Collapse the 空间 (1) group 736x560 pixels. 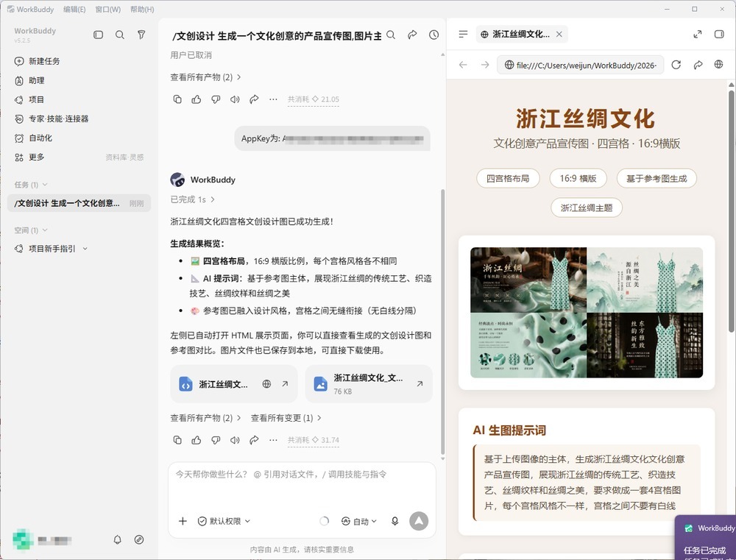pyautogui.click(x=31, y=230)
